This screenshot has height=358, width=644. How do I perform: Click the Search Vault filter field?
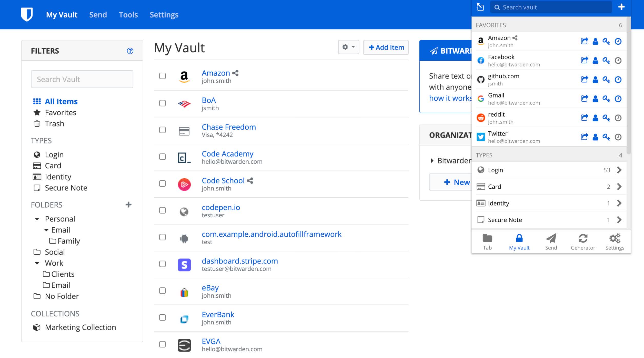coord(82,79)
